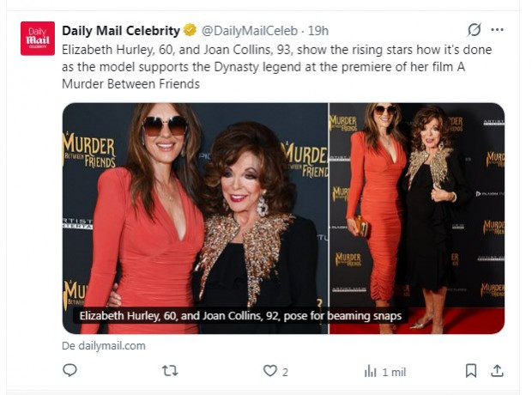Image resolution: width=532 pixels, height=395 pixels.
Task: Click the like count number 2
Action: (x=285, y=372)
